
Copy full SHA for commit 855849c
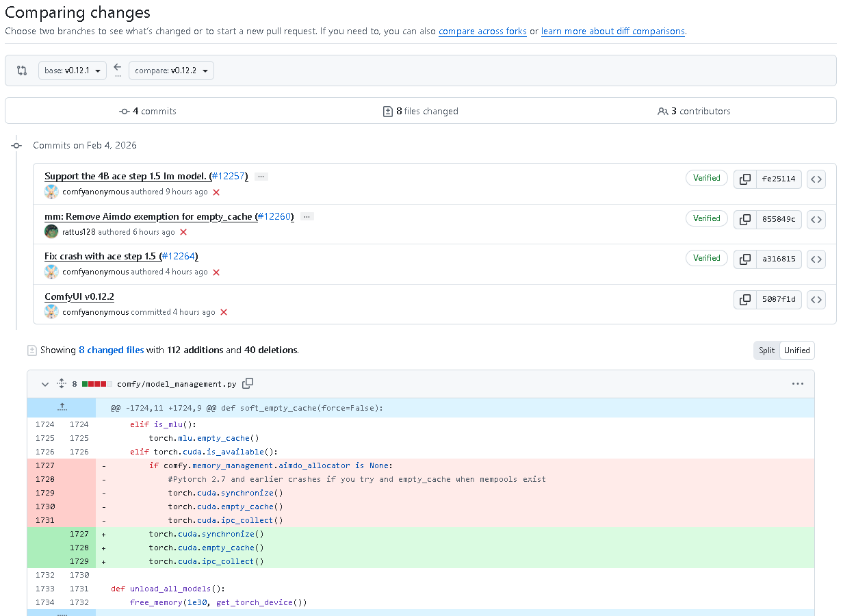click(744, 220)
